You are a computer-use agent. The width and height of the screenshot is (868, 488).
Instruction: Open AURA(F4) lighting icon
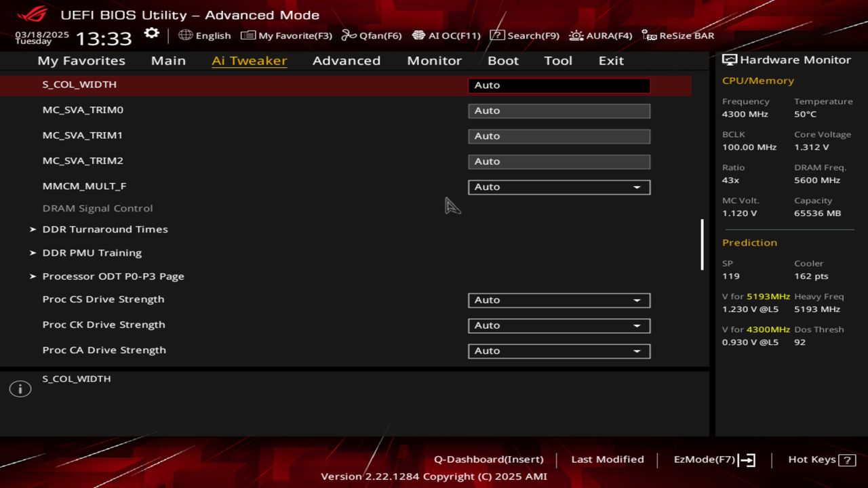[x=576, y=35]
